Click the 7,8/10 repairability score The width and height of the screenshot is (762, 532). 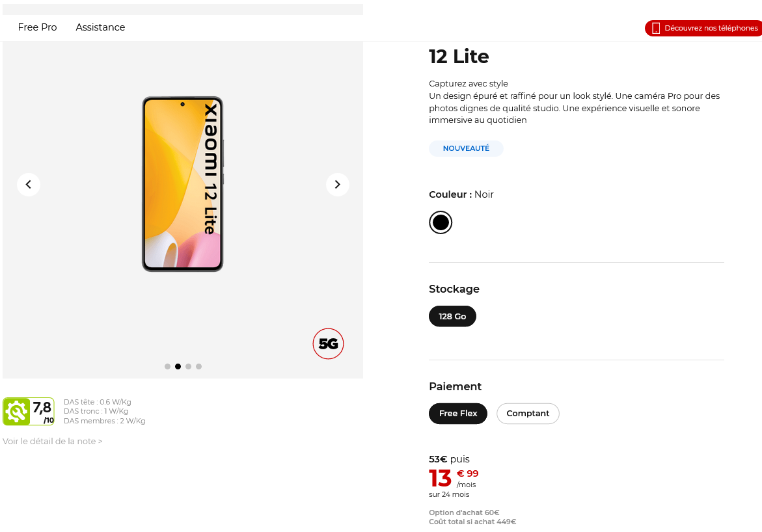[43, 412]
